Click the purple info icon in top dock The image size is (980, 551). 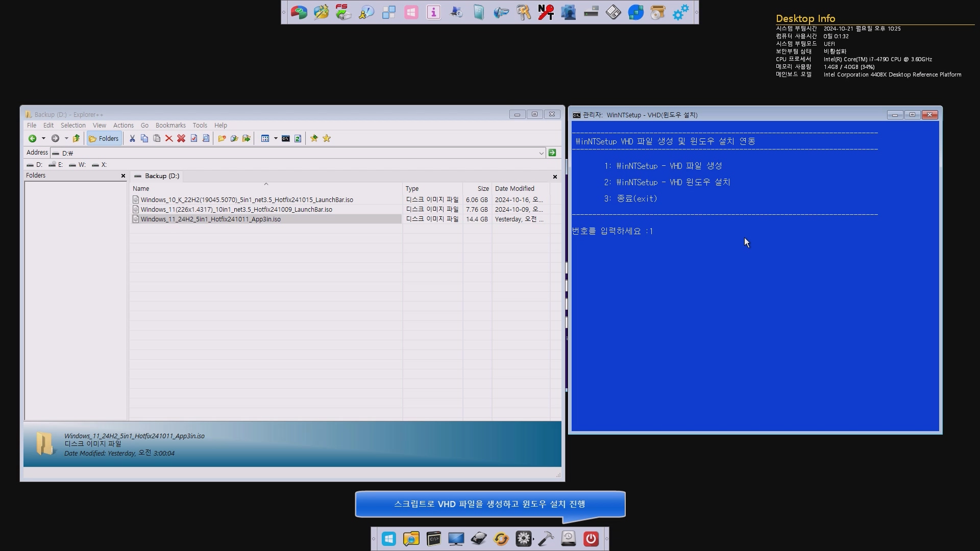434,12
